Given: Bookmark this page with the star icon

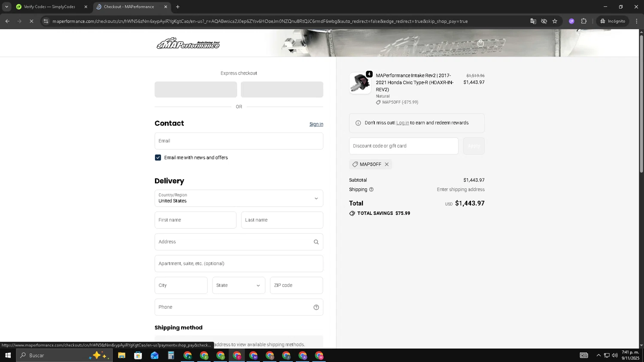Looking at the screenshot, I should pos(555,21).
